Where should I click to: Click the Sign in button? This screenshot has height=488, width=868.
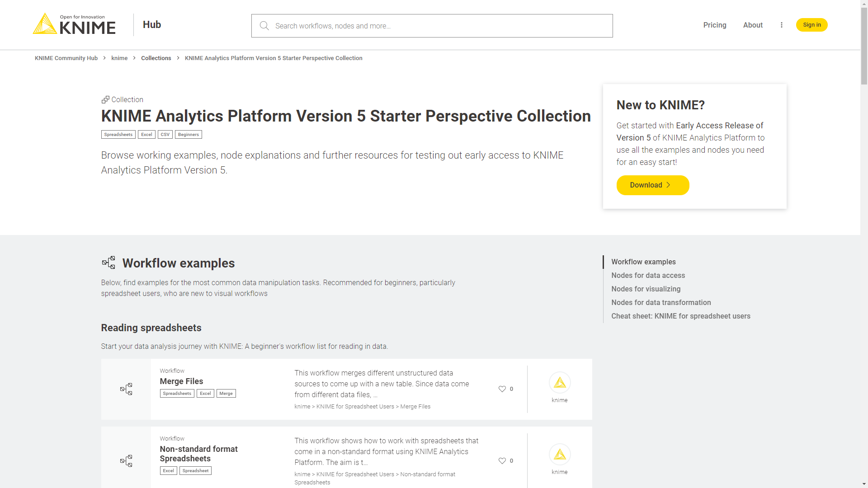pos(811,25)
